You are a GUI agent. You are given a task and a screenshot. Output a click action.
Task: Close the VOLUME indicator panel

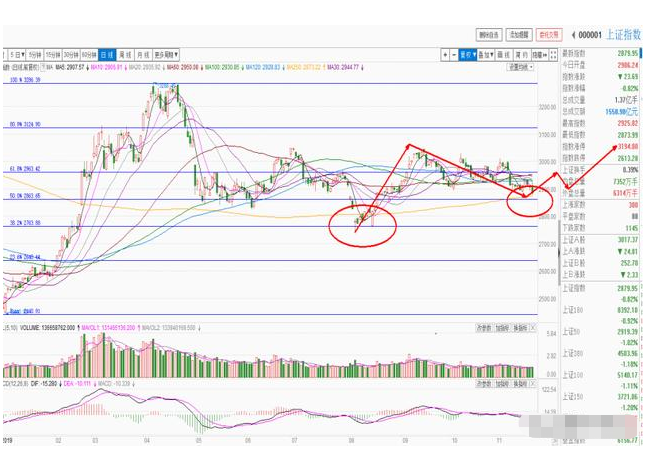click(533, 328)
